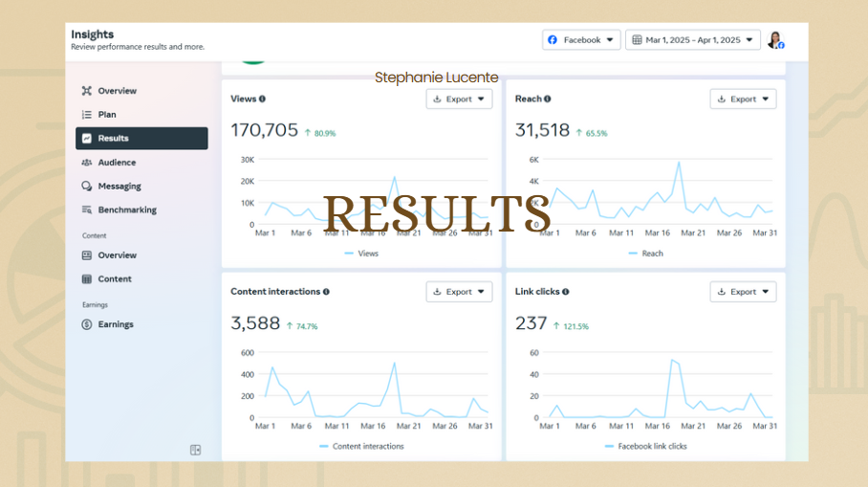
Task: Open the Benchmarking section
Action: (x=141, y=210)
